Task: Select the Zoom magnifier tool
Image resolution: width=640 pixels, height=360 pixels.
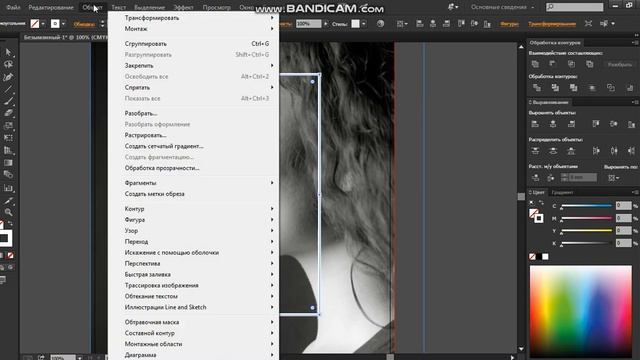Action: click(x=8, y=212)
